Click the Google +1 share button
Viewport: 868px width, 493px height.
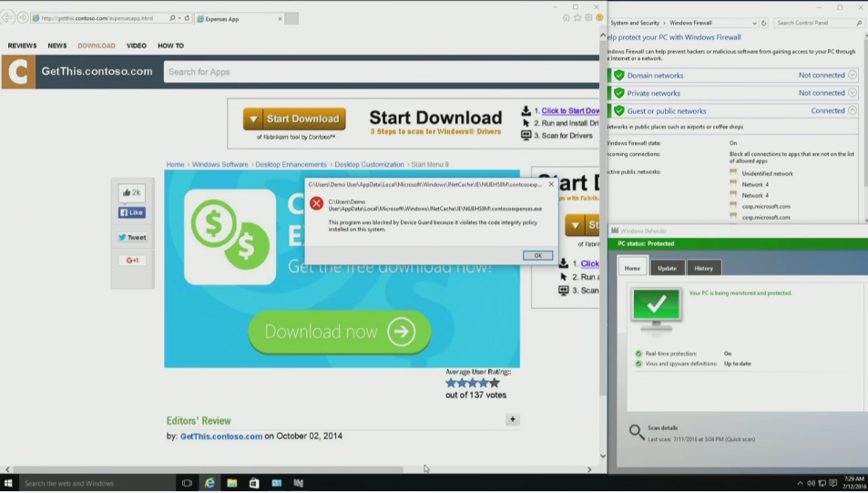point(131,261)
